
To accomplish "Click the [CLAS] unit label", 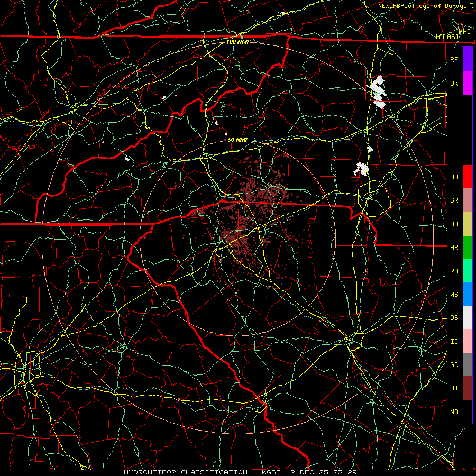I will click(x=447, y=37).
